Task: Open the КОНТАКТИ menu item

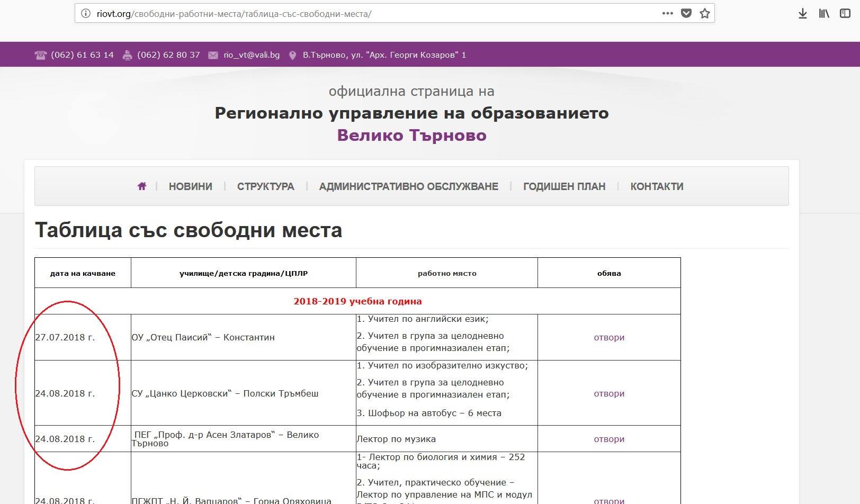Action: [x=657, y=186]
